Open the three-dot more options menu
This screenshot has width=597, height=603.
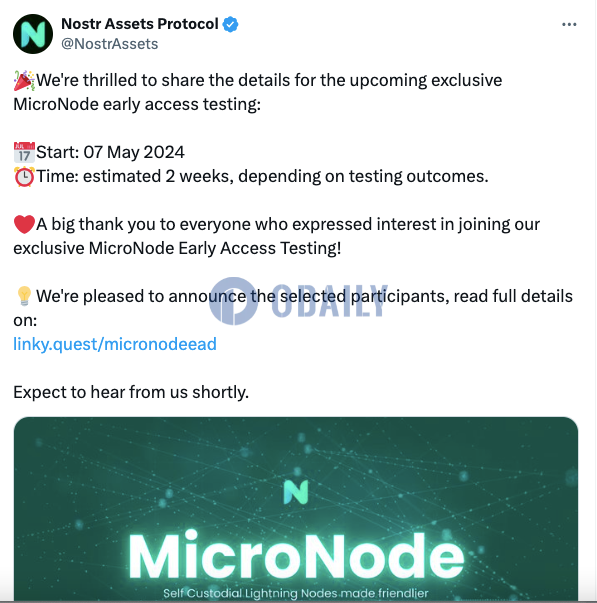[x=569, y=25]
